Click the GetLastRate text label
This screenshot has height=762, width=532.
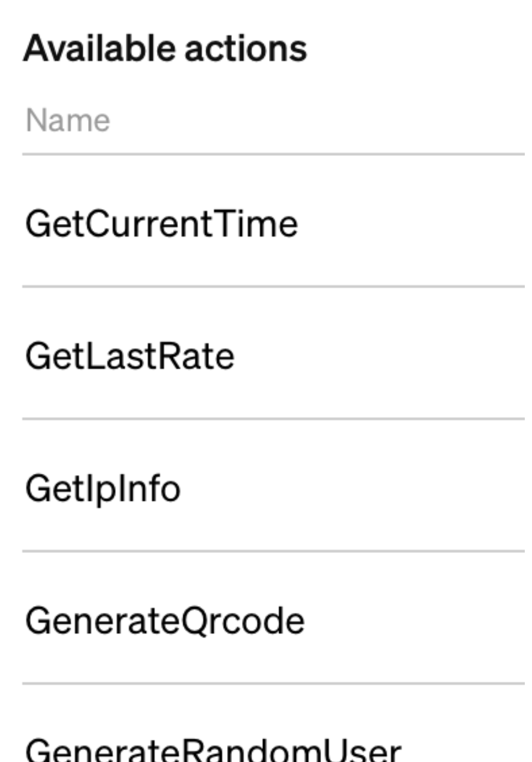129,356
